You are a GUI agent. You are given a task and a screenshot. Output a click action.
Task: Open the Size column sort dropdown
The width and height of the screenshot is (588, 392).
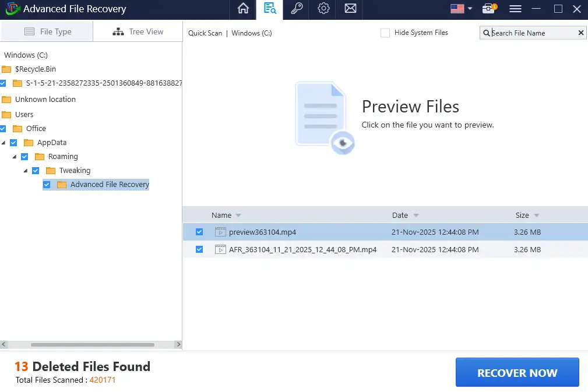pos(537,215)
